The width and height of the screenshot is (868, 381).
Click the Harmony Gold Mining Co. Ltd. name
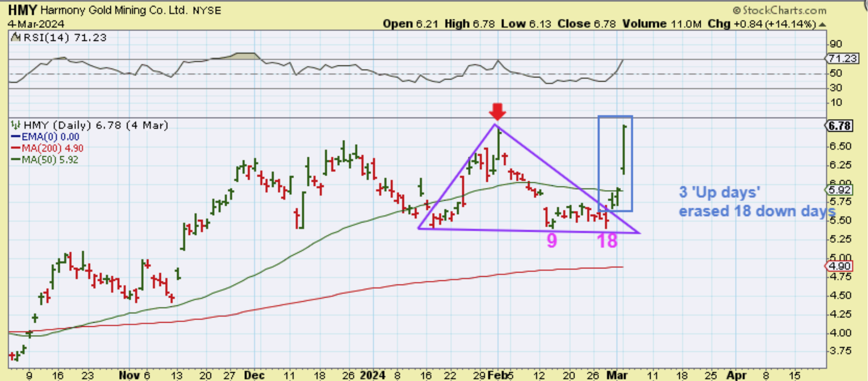click(114, 10)
